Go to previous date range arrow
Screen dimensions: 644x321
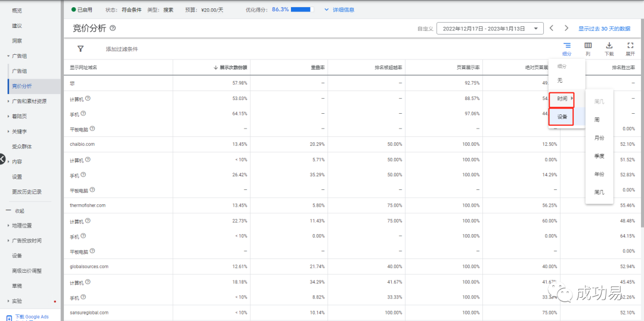552,28
